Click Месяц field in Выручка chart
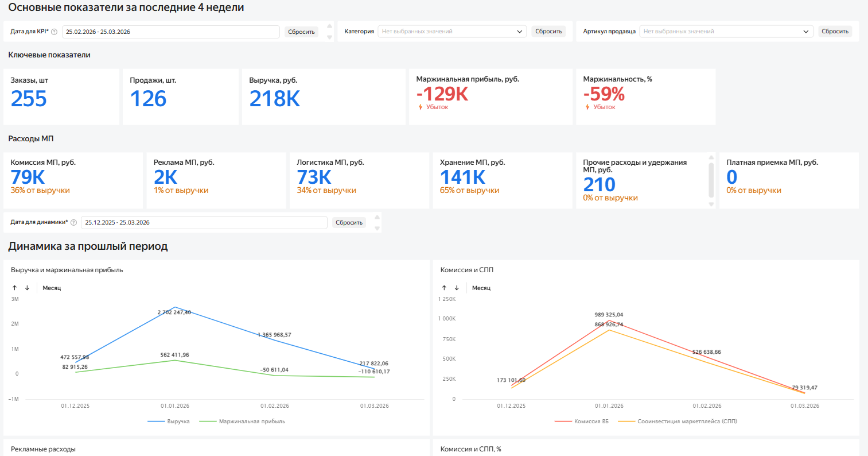 [52, 288]
